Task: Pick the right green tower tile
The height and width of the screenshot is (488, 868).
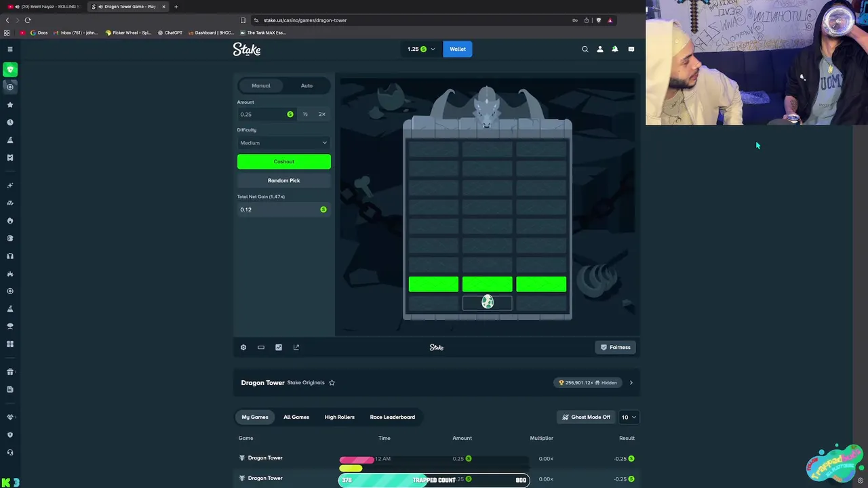Action: (541, 284)
